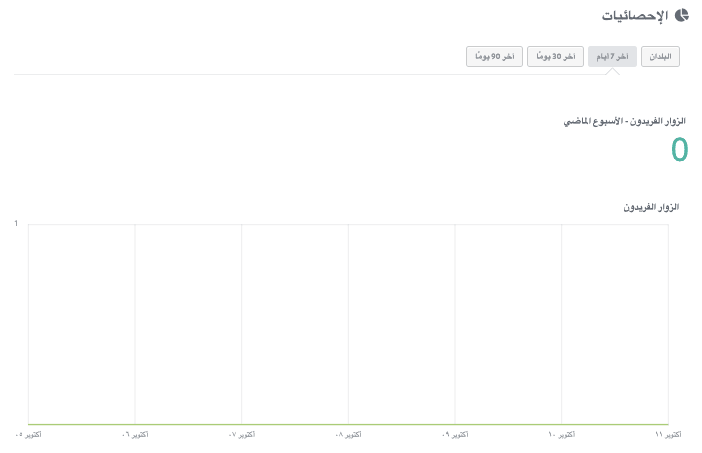Viewport: 702px width, 453px height.
Task: Click the green visitors data line
Action: [x=300, y=424]
